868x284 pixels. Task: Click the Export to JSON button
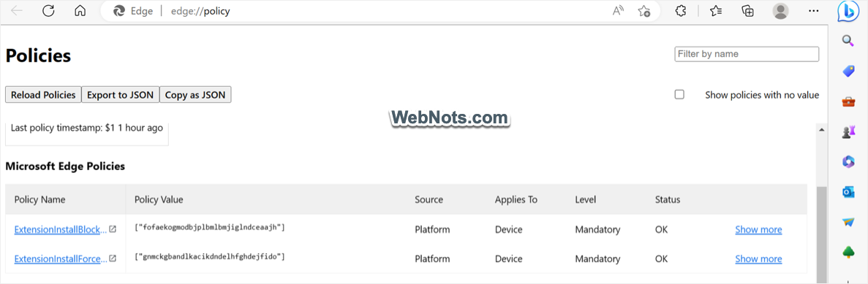120,94
